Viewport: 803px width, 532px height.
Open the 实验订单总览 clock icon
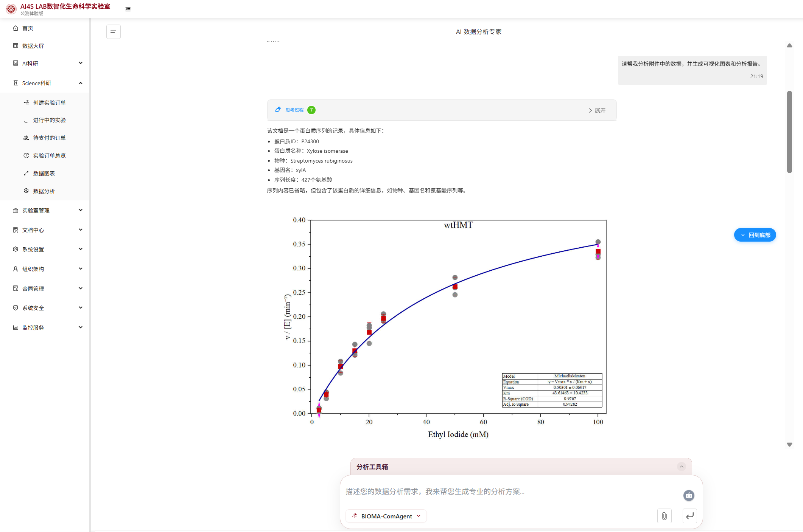26,155
